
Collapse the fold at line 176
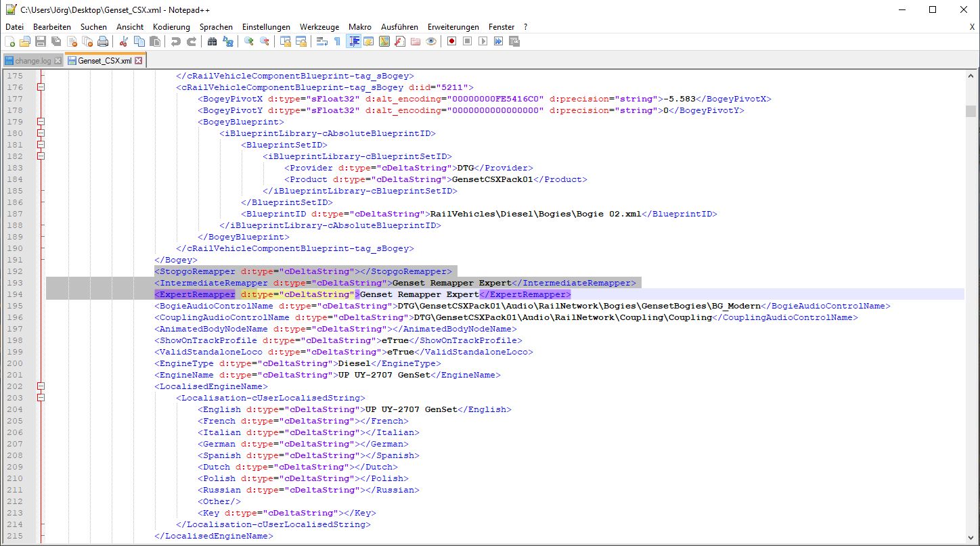click(x=41, y=87)
